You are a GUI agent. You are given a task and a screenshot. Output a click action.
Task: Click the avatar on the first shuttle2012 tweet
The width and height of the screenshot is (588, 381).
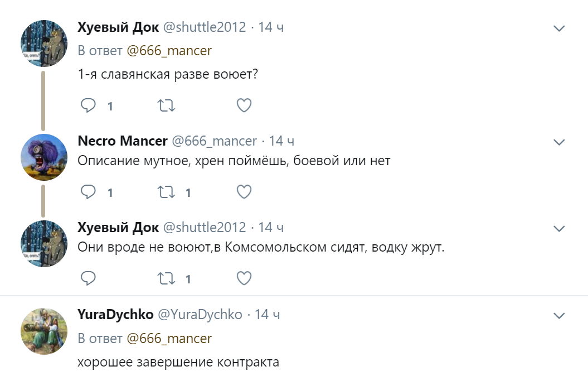tap(44, 44)
